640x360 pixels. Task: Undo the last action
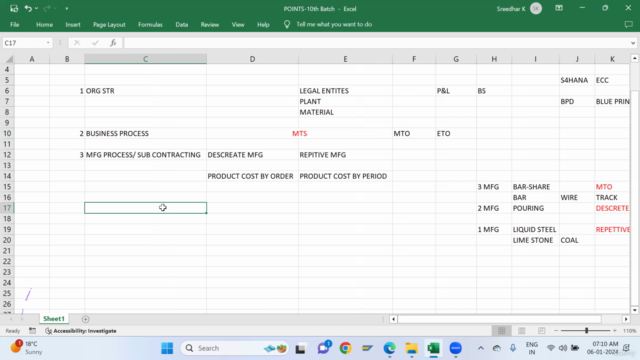(x=28, y=8)
